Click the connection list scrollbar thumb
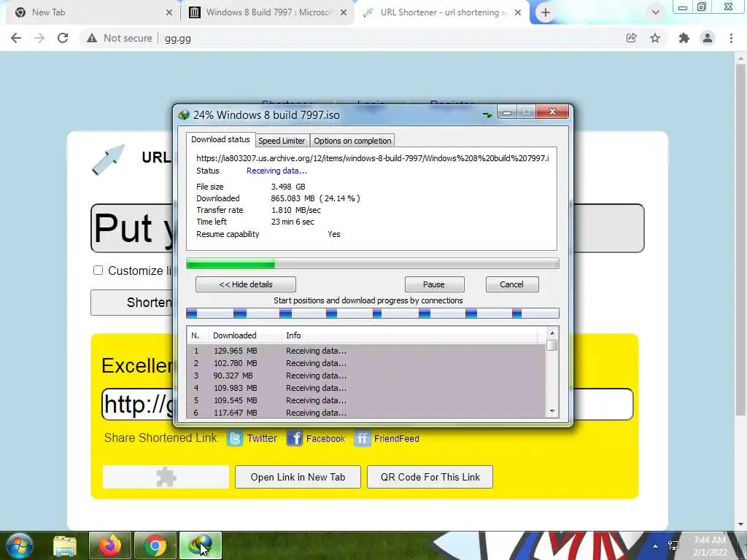Viewport: 747px width, 560px height. tap(552, 345)
